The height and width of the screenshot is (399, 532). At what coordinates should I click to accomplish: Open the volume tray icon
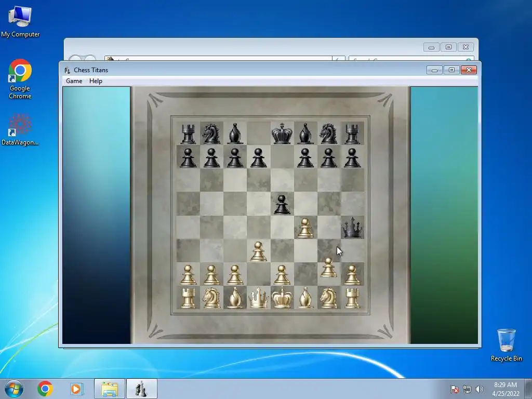(479, 389)
